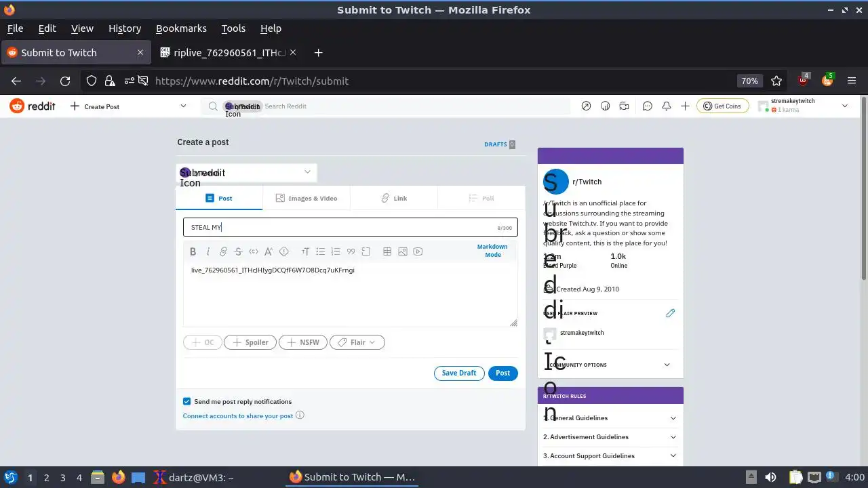This screenshot has height=488, width=868.
Task: Switch to Markdown Mode
Action: coord(492,251)
